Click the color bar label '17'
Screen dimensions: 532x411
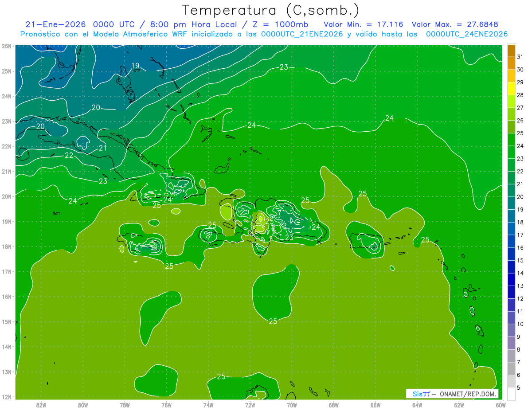click(x=520, y=235)
